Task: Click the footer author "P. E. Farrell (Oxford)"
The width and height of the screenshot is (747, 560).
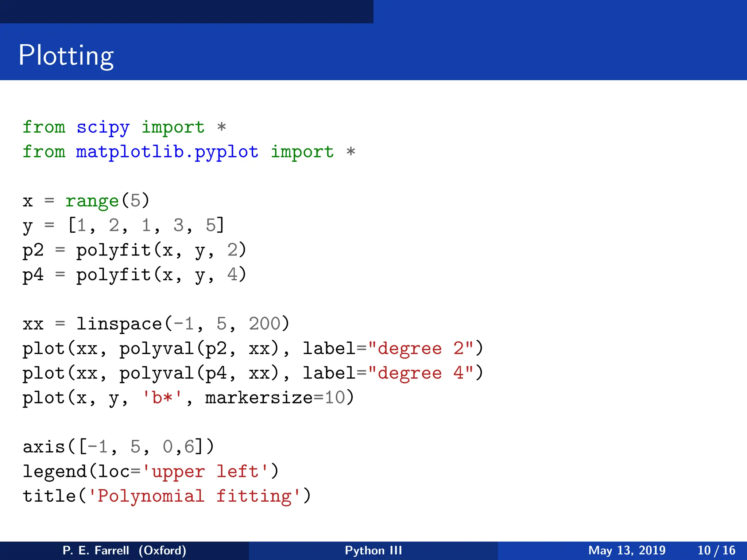Action: (x=124, y=550)
